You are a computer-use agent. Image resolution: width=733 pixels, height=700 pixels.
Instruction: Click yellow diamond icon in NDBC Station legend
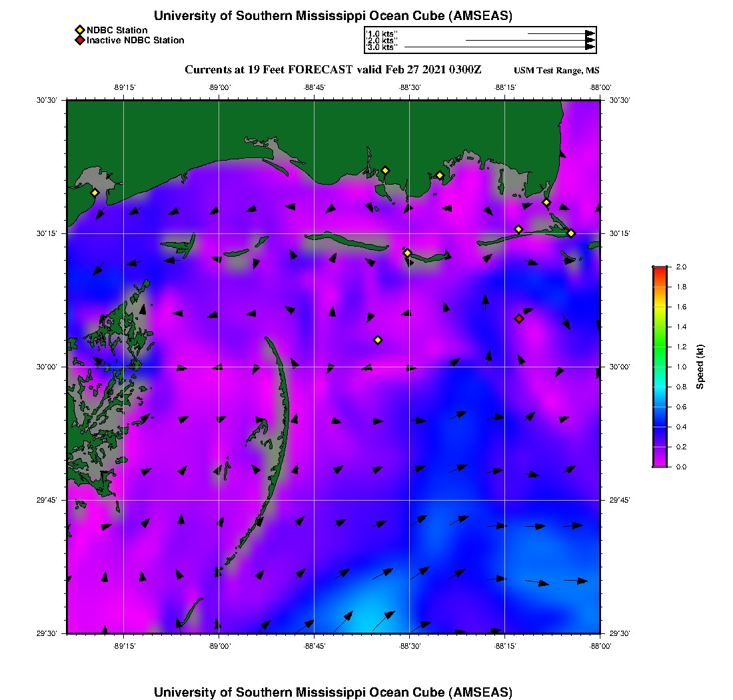tap(80, 30)
